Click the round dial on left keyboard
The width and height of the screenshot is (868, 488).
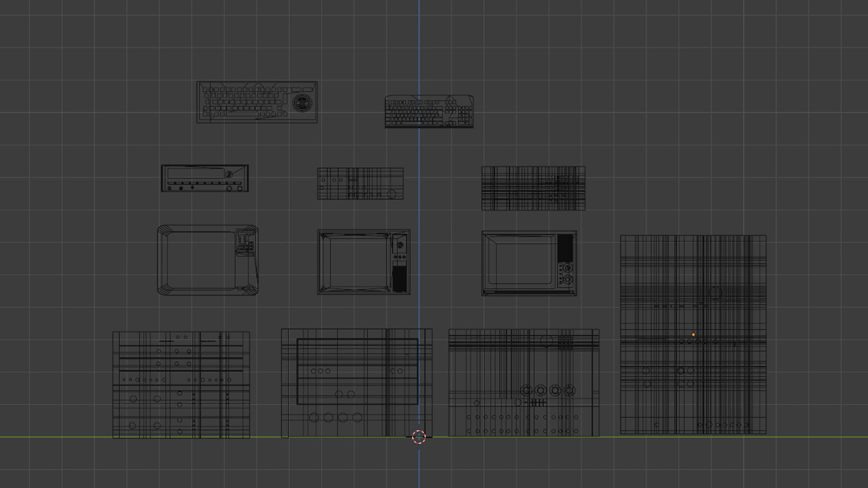point(302,103)
